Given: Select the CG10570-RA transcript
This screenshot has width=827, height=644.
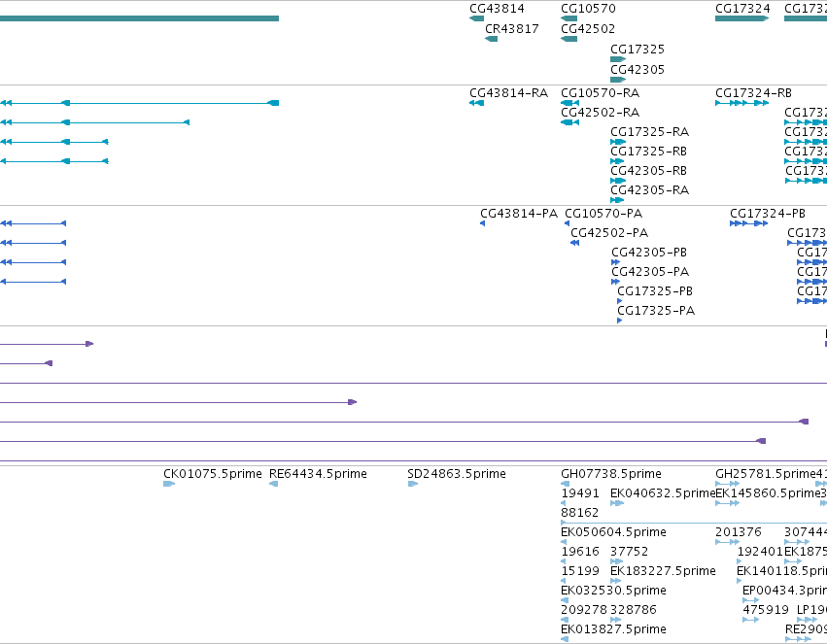Looking at the screenshot, I should click(569, 103).
